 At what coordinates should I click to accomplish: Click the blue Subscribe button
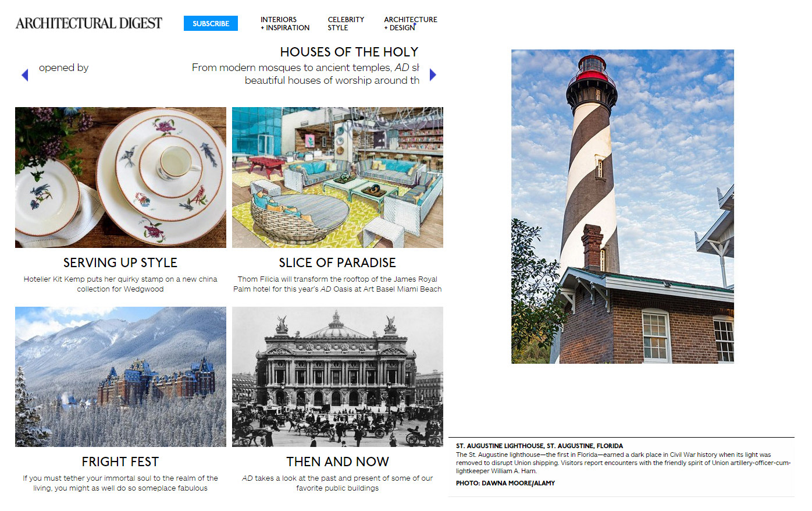coord(211,23)
